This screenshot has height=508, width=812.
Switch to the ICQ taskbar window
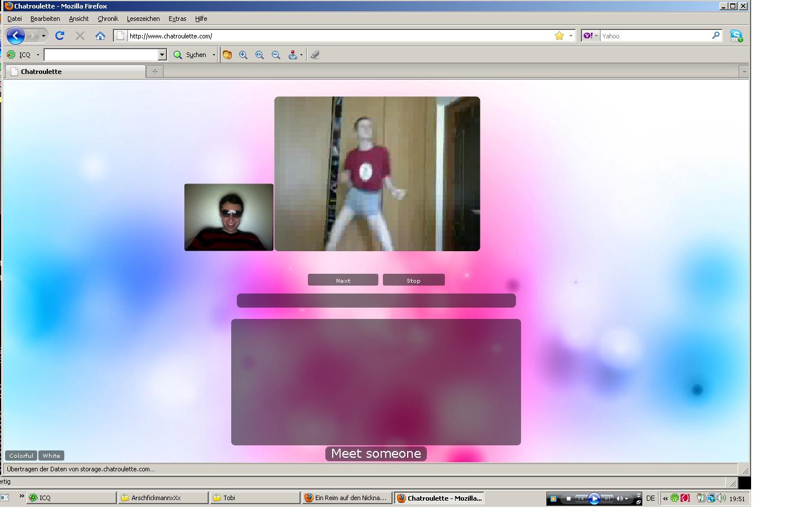tap(72, 498)
